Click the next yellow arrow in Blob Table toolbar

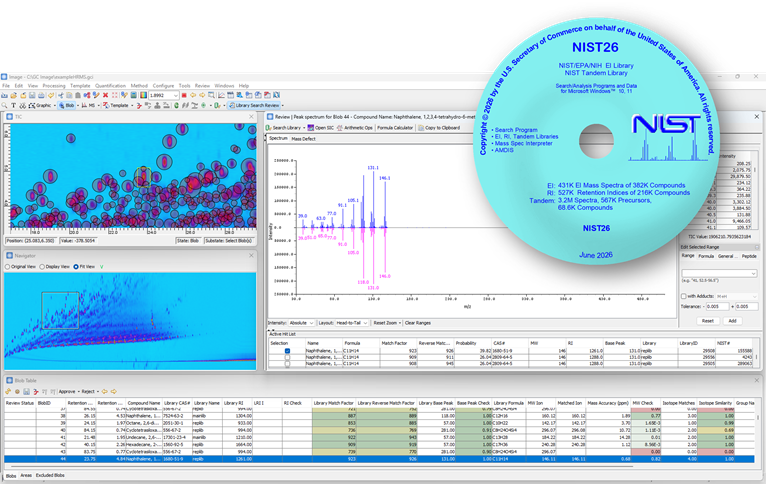click(x=114, y=391)
